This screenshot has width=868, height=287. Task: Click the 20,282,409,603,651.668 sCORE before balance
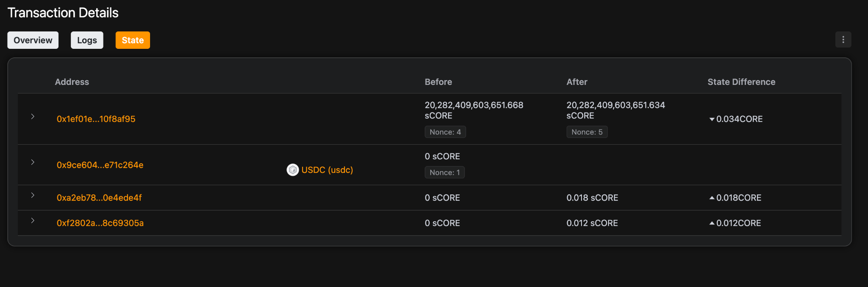tap(474, 110)
